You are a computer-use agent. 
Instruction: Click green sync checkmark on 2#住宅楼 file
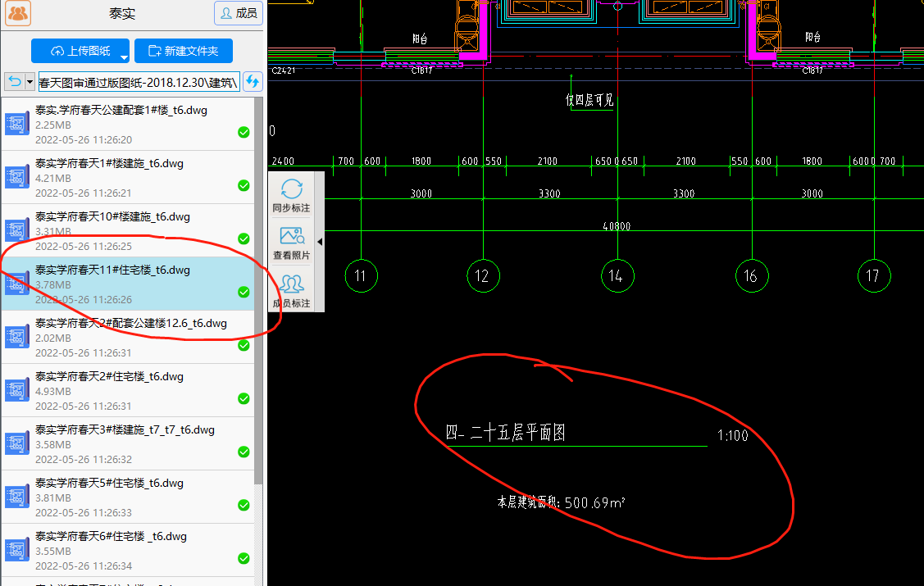(244, 398)
